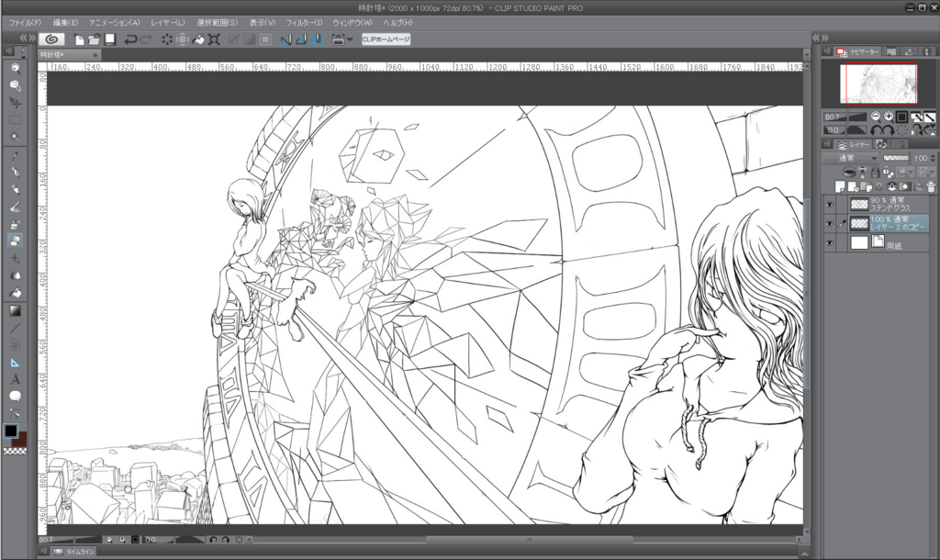Open the command bar arrow dropdown

tap(350, 39)
